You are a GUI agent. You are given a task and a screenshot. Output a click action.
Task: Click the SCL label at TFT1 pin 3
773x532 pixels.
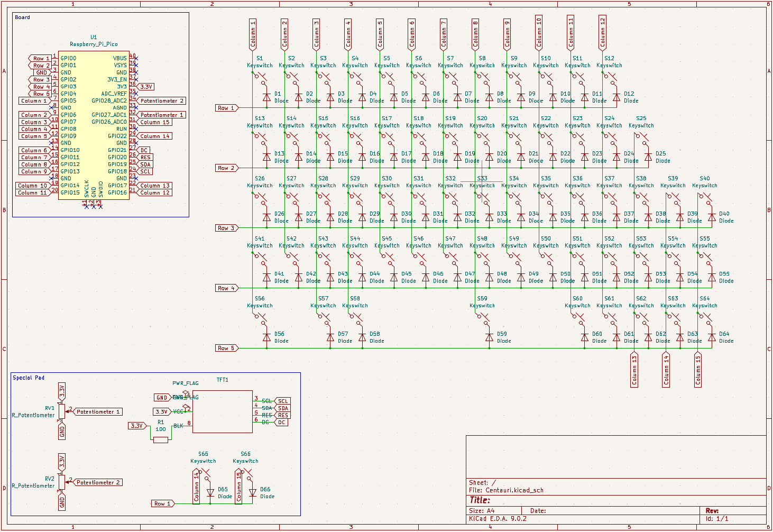click(x=282, y=401)
